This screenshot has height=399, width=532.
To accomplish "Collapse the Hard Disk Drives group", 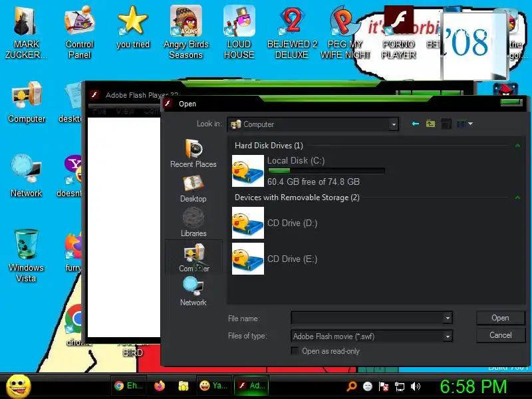I will [517, 146].
